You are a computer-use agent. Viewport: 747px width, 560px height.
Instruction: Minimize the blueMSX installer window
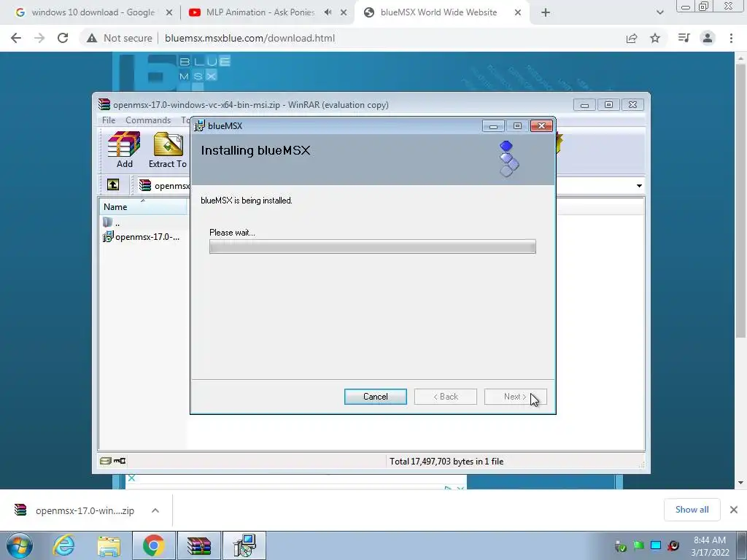click(494, 125)
